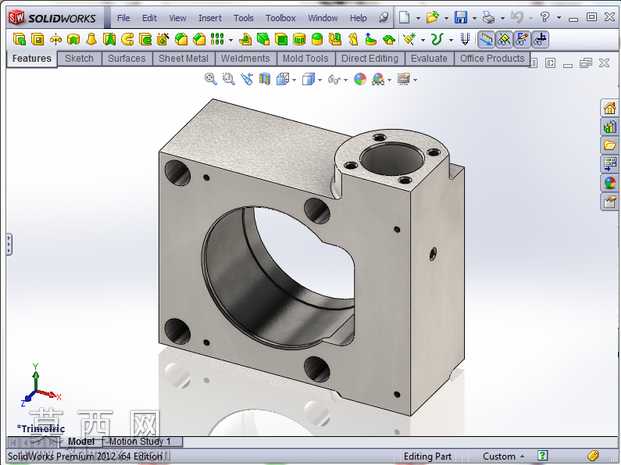621x465 pixels.
Task: Click the Edit Appearance color ball icon
Action: 360,79
